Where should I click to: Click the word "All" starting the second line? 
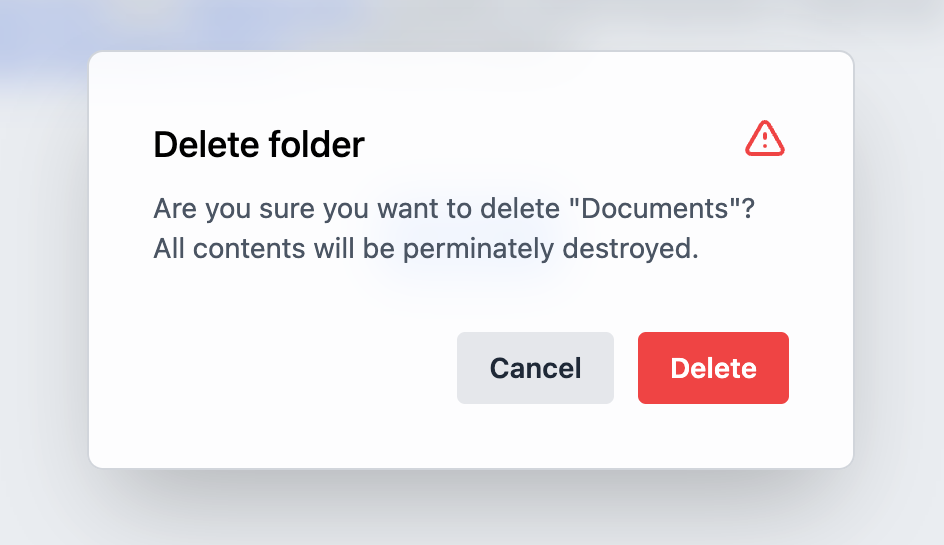pos(169,249)
